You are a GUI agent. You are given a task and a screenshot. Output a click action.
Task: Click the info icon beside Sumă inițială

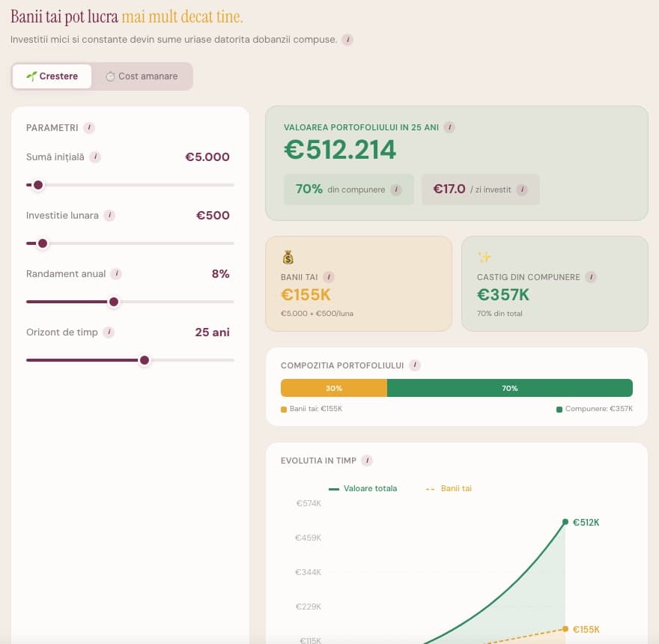coord(95,157)
